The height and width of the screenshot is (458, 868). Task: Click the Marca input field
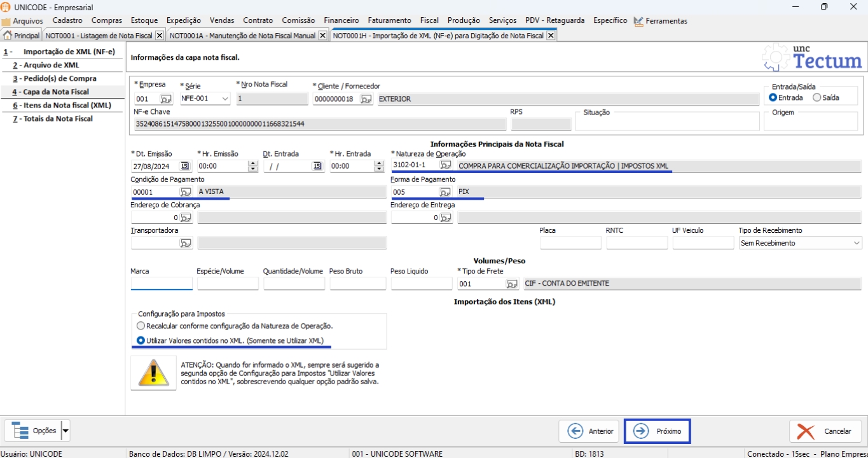162,284
